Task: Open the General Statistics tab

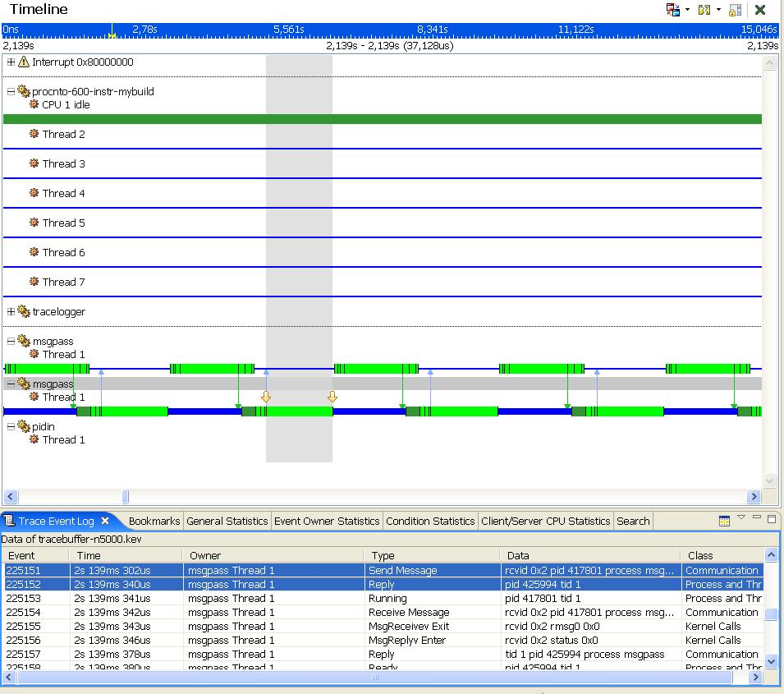Action: pyautogui.click(x=227, y=521)
